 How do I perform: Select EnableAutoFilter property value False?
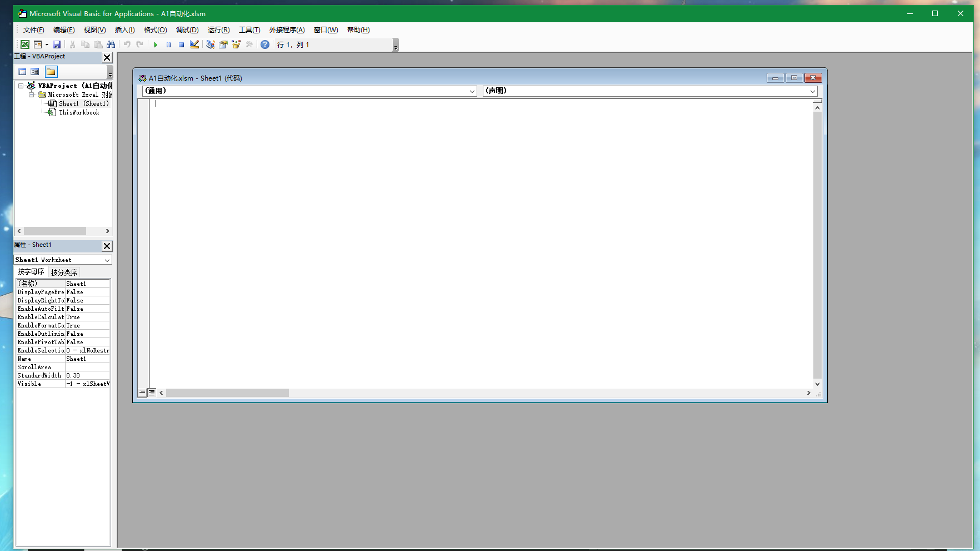(x=88, y=309)
